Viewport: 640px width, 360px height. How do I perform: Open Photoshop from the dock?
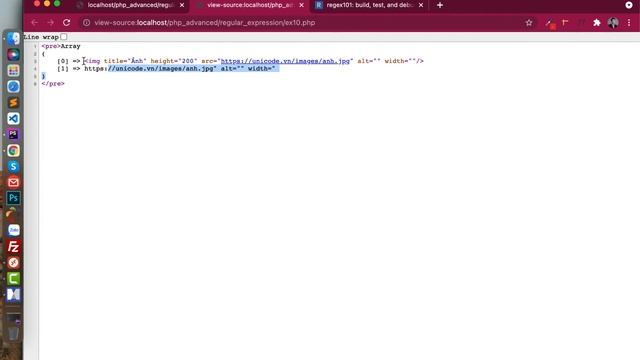(x=13, y=198)
